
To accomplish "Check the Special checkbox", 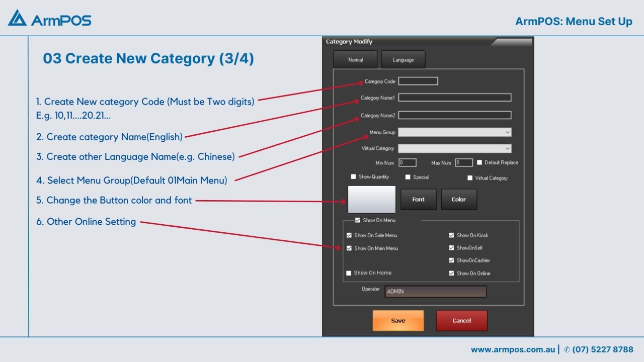I will pos(408,177).
